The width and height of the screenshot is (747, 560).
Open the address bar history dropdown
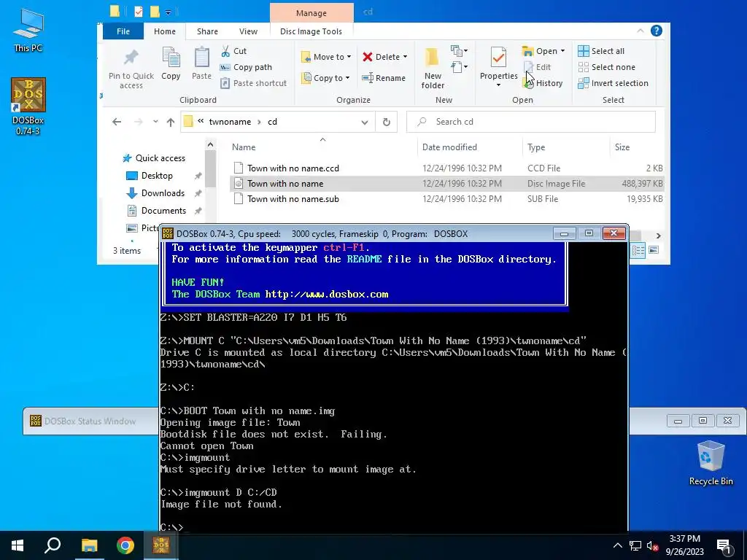(x=365, y=122)
